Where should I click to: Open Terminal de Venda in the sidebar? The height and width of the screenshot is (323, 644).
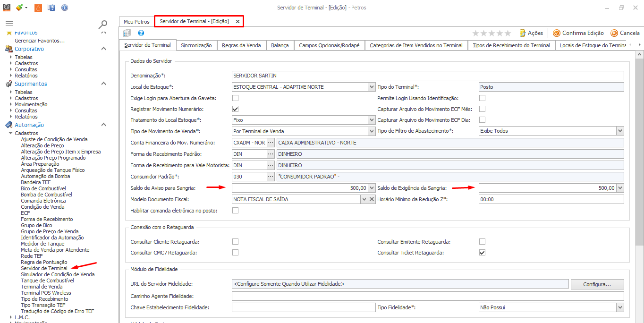click(42, 287)
